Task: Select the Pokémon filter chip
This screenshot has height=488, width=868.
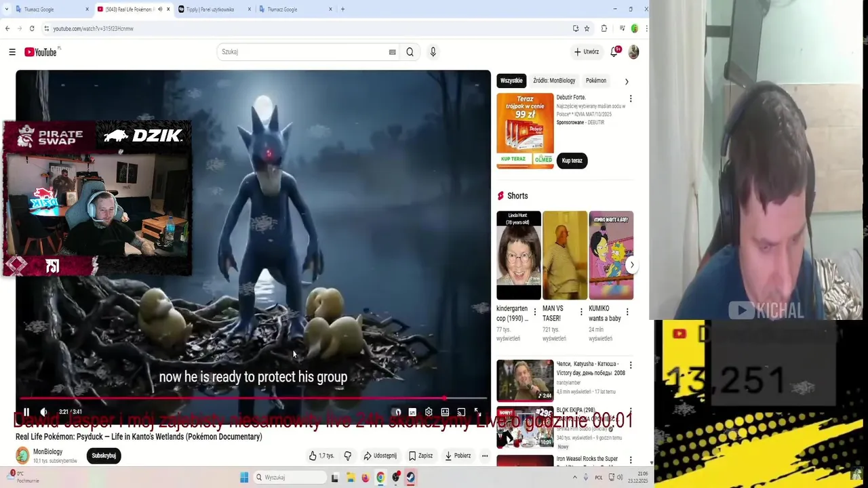Action: 596,81
